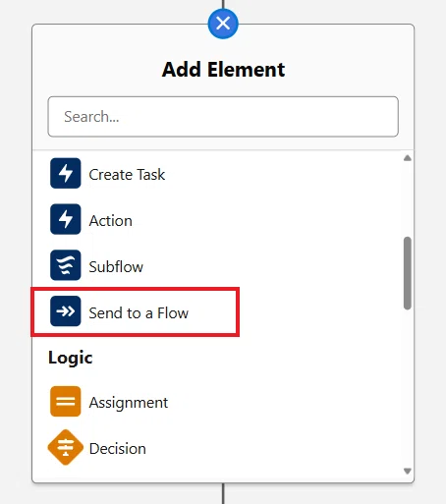Viewport: 446px width, 504px height.
Task: Select the Action lightning bolt icon
Action: [66, 219]
